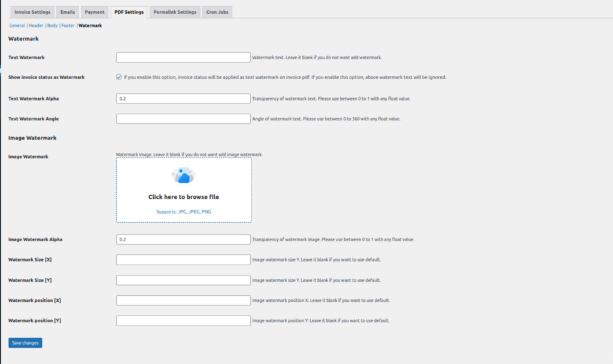
Task: Open the Body settings link
Action: [x=52, y=25]
